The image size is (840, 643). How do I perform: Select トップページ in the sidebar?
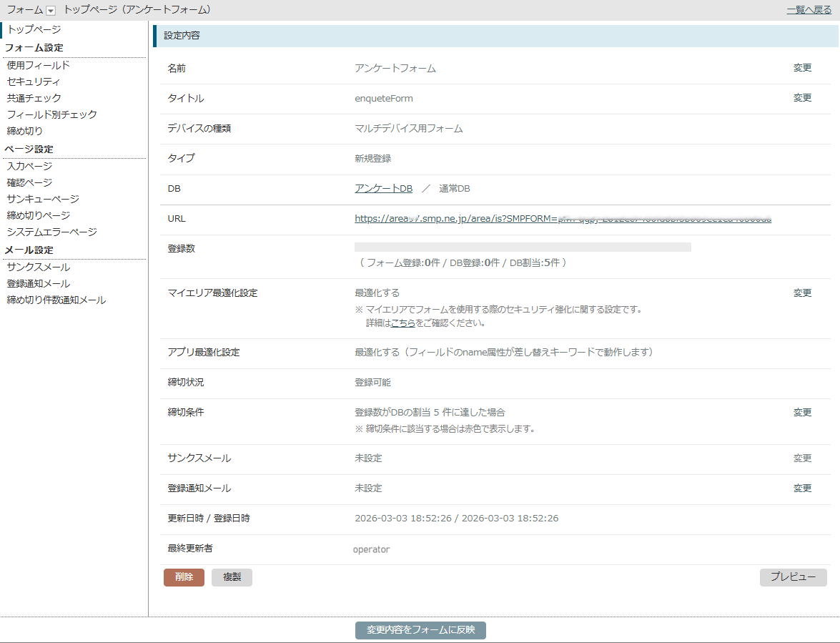34,29
